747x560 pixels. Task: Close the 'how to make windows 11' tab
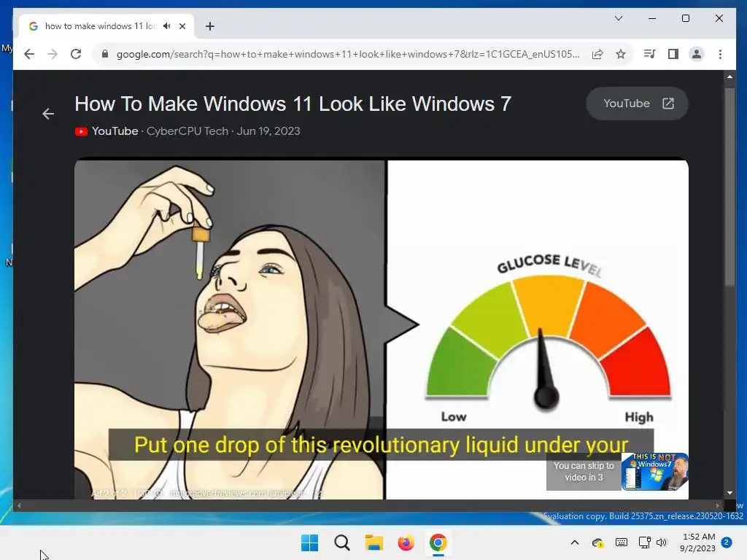tap(182, 26)
